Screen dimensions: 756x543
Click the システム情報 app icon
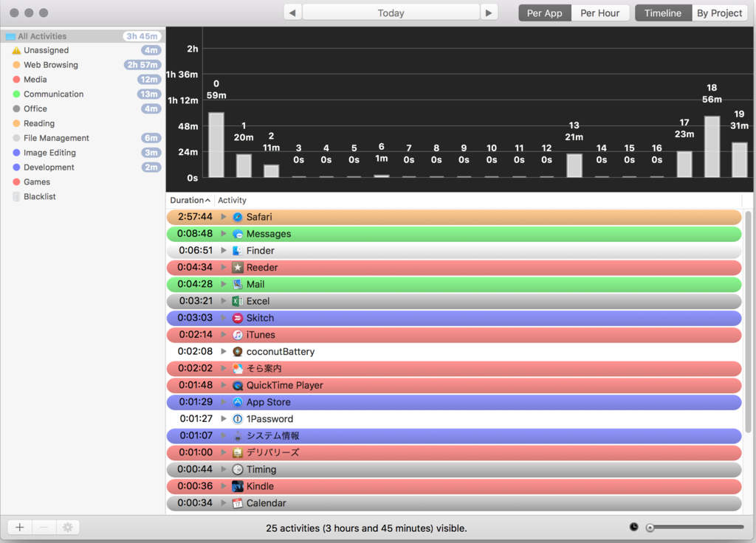(238, 435)
